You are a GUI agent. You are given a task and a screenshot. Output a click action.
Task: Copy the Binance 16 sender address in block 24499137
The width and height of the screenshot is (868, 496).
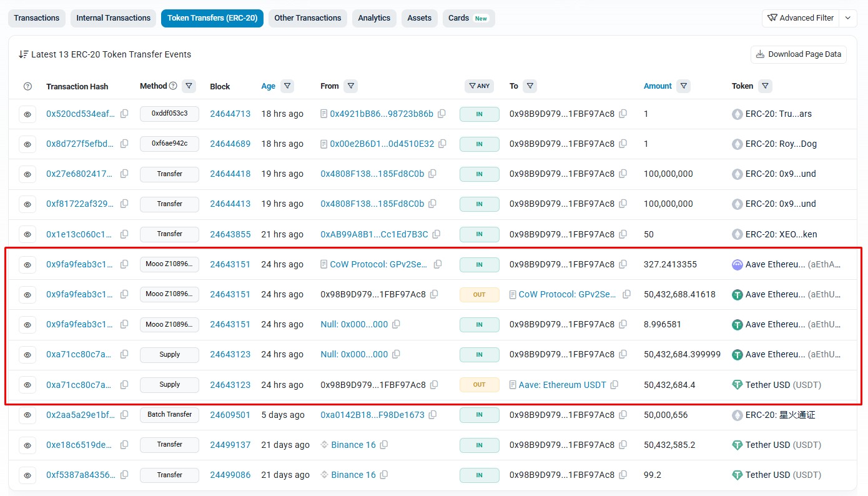(x=384, y=445)
